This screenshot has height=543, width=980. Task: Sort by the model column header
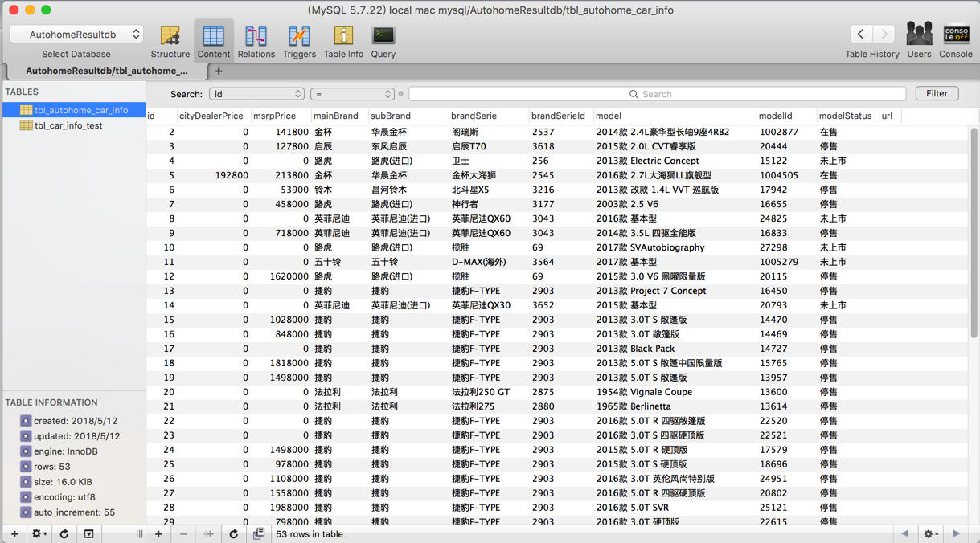pos(674,116)
